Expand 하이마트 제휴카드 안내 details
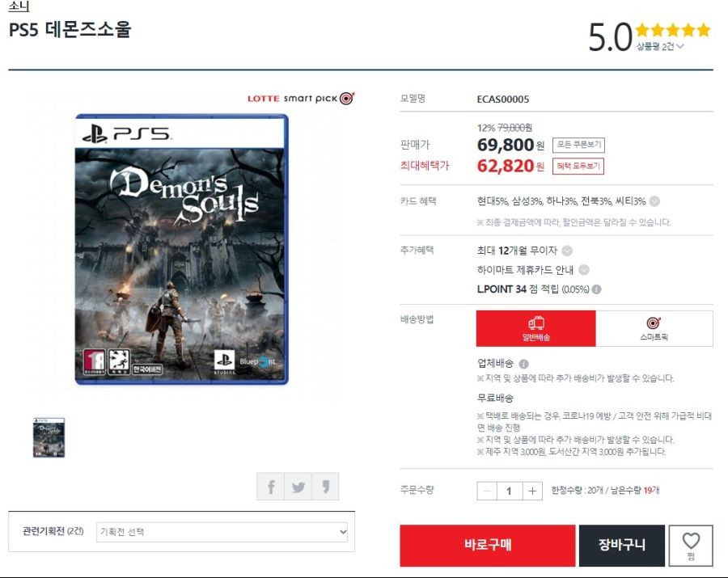The height and width of the screenshot is (578, 728). click(584, 270)
